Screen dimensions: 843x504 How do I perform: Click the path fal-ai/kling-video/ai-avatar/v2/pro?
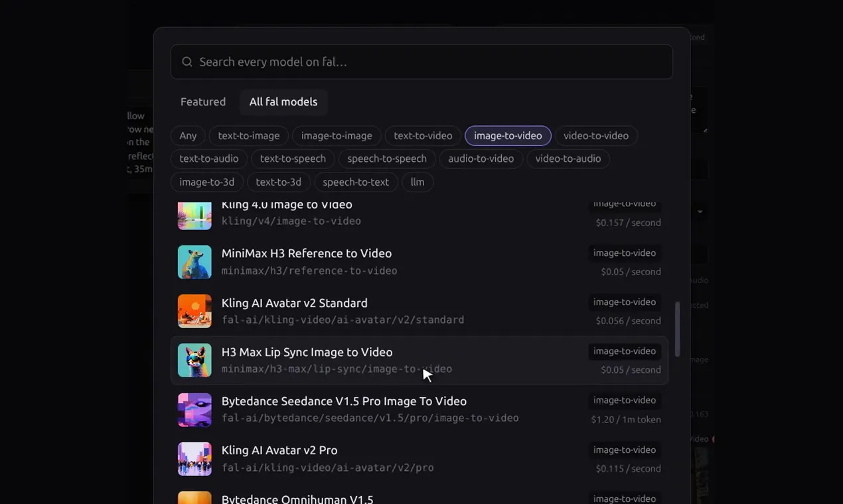coord(328,468)
